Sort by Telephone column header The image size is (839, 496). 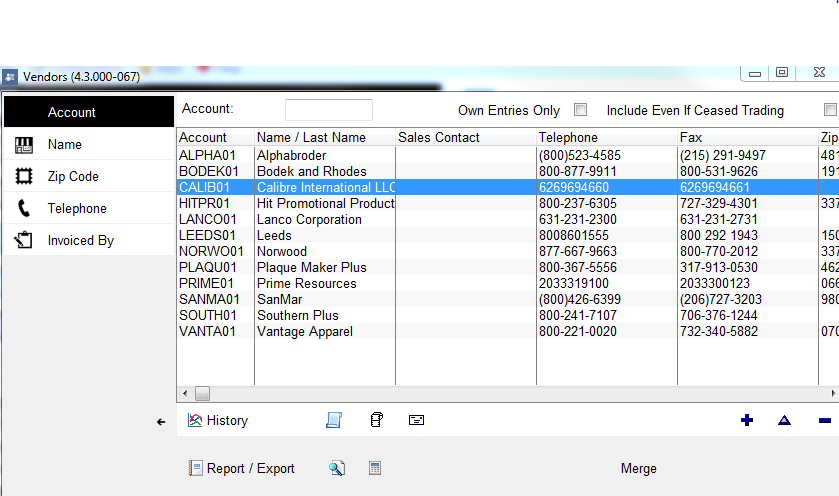[607, 138]
